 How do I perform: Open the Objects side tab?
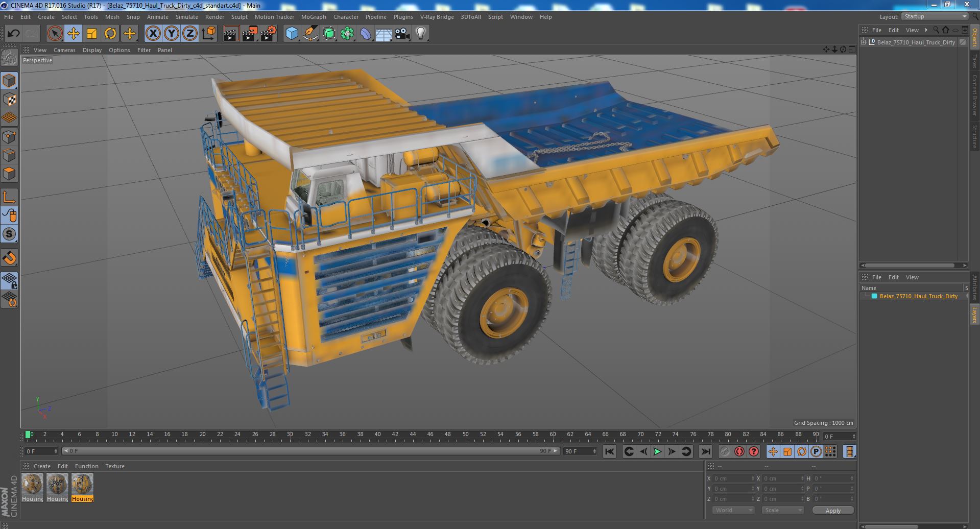point(975,37)
